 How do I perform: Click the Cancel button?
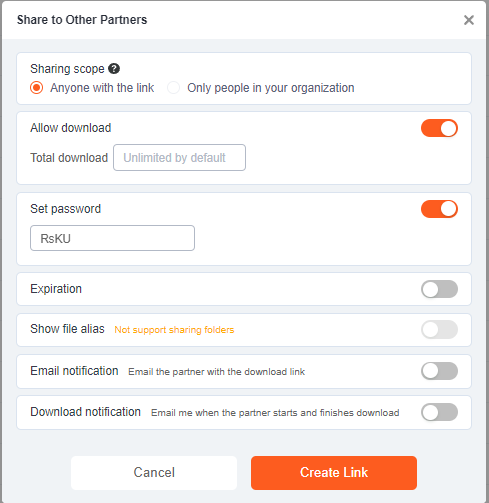click(154, 473)
